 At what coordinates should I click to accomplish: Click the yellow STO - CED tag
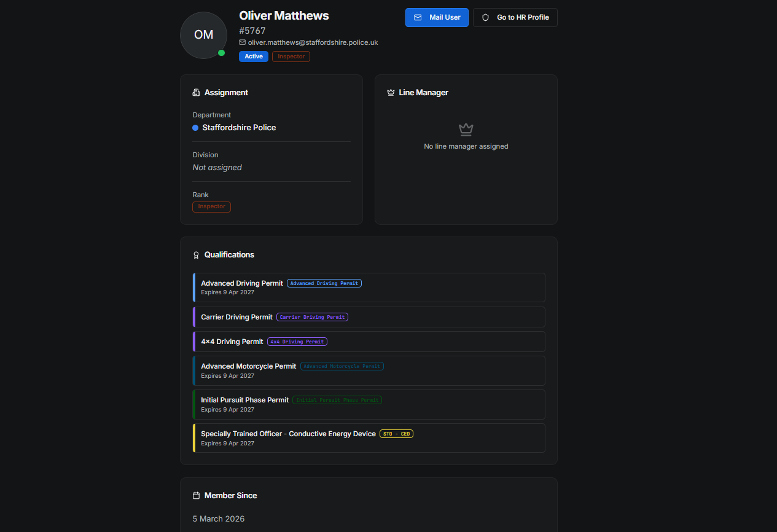(396, 434)
